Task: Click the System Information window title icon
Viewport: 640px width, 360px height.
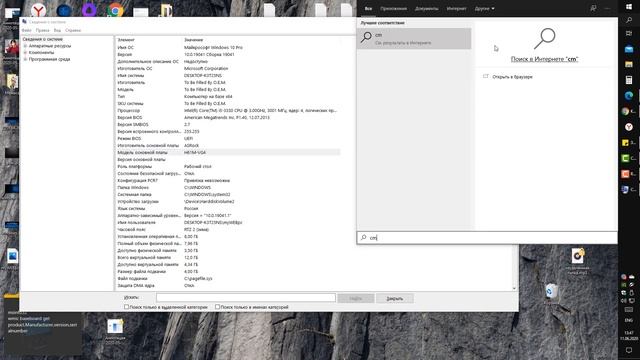Action: (24, 22)
